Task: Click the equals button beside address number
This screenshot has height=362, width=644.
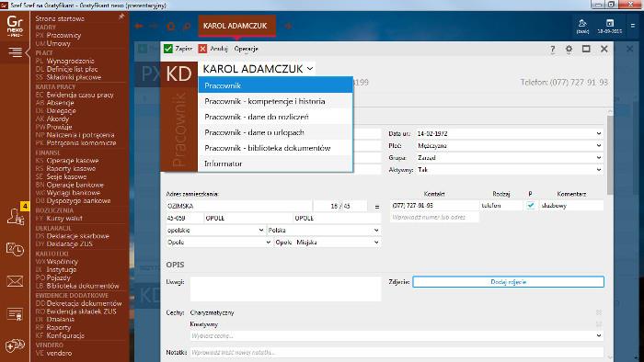Action: (377, 206)
